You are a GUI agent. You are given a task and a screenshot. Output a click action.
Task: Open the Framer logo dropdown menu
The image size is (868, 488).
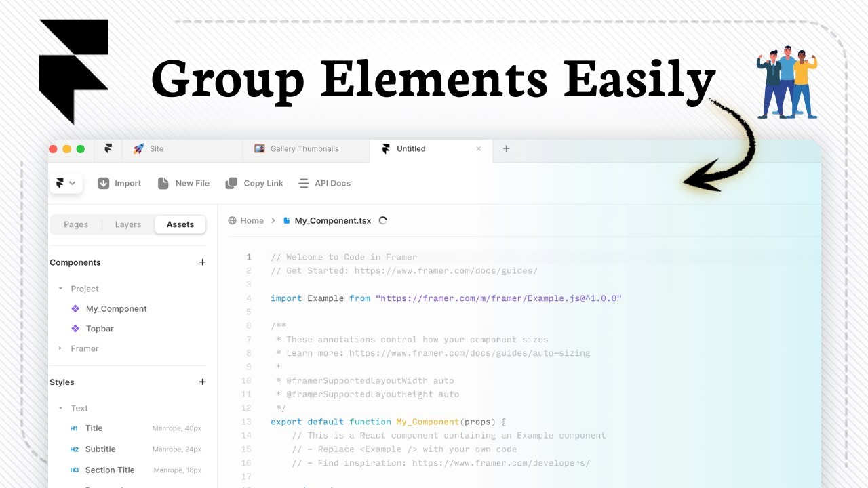tap(66, 183)
